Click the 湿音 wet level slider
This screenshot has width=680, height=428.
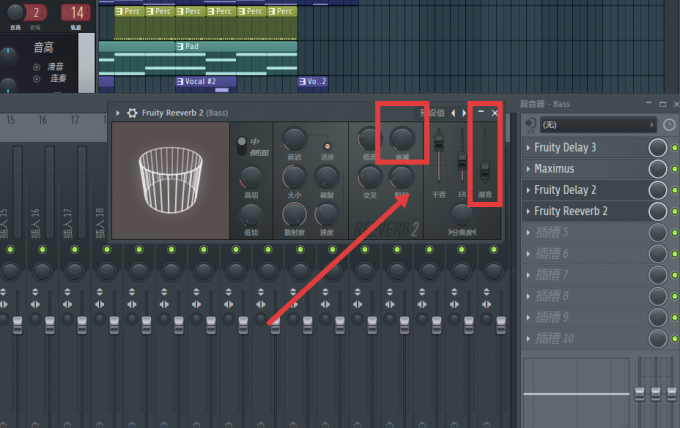485,155
